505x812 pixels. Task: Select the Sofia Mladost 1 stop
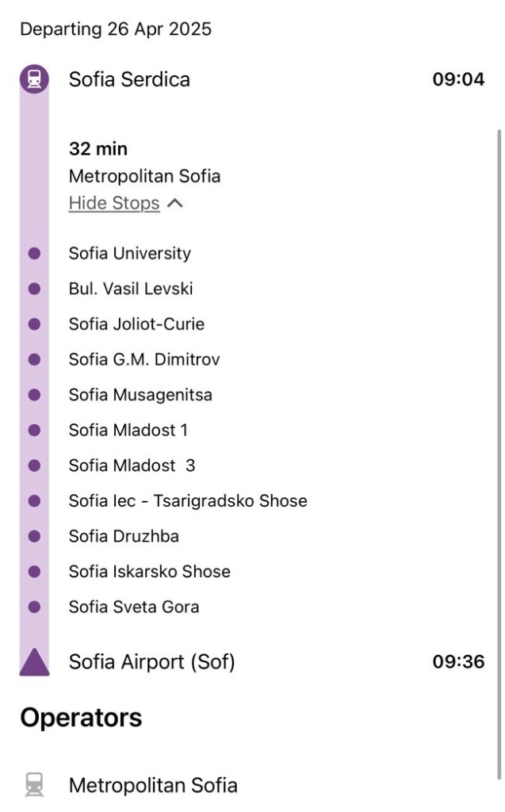coord(128,431)
